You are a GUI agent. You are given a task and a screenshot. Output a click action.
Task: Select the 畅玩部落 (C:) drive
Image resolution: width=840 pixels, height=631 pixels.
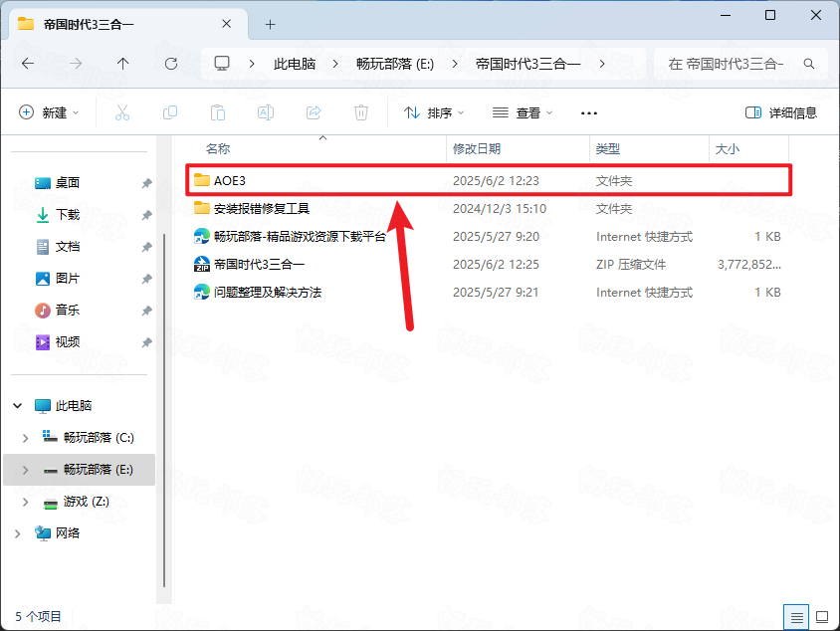(x=99, y=438)
